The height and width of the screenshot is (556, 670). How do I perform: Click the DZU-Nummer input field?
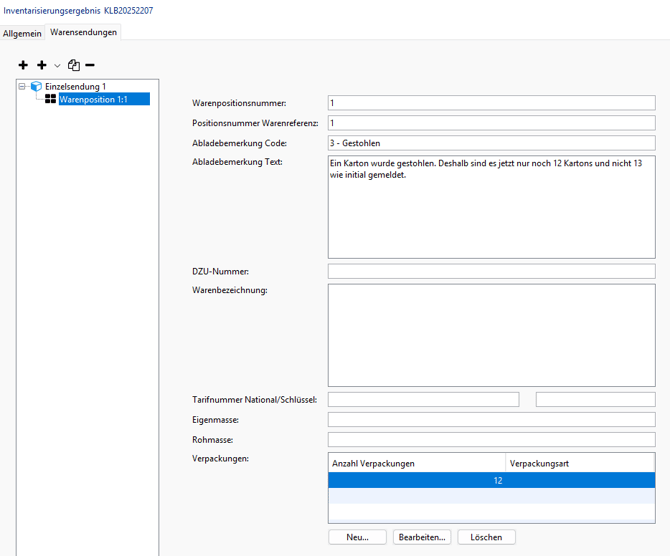[x=491, y=271]
